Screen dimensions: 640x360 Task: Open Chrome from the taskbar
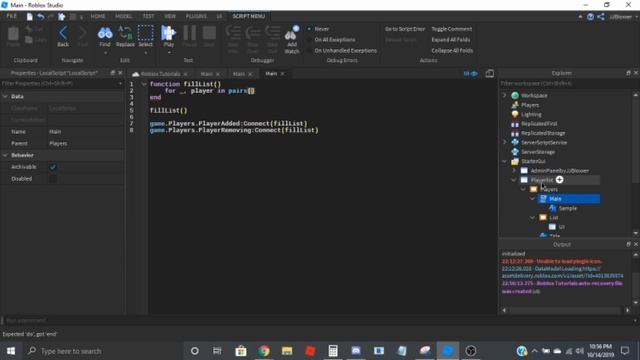click(x=264, y=351)
